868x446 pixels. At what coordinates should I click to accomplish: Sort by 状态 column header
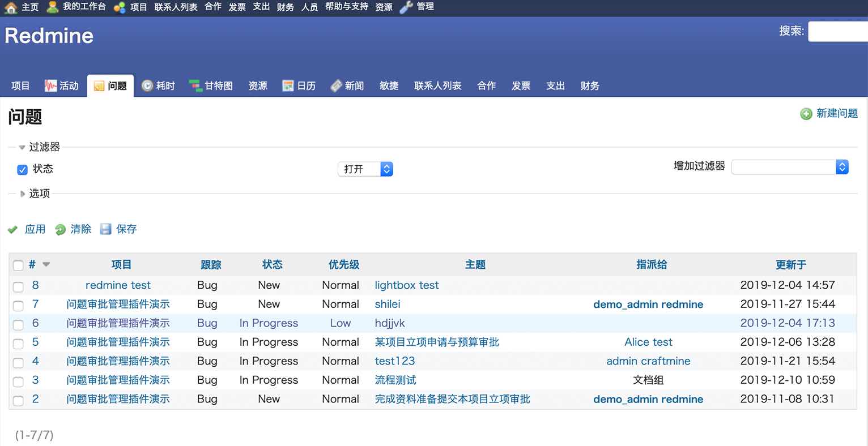click(272, 264)
